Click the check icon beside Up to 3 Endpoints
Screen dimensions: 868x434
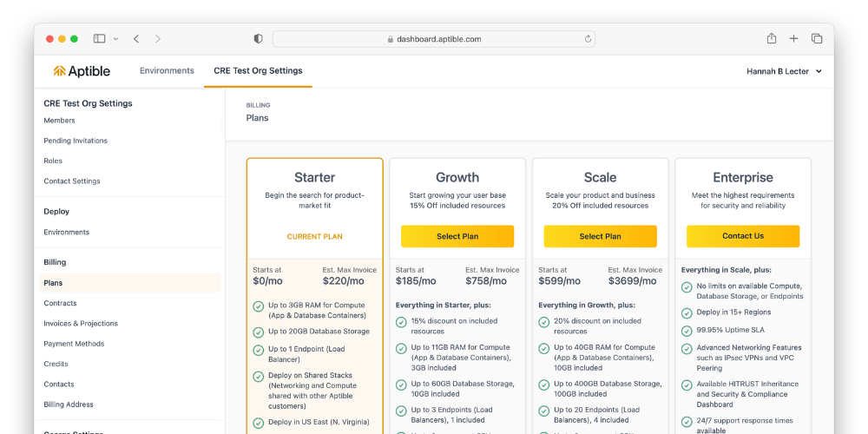401,411
